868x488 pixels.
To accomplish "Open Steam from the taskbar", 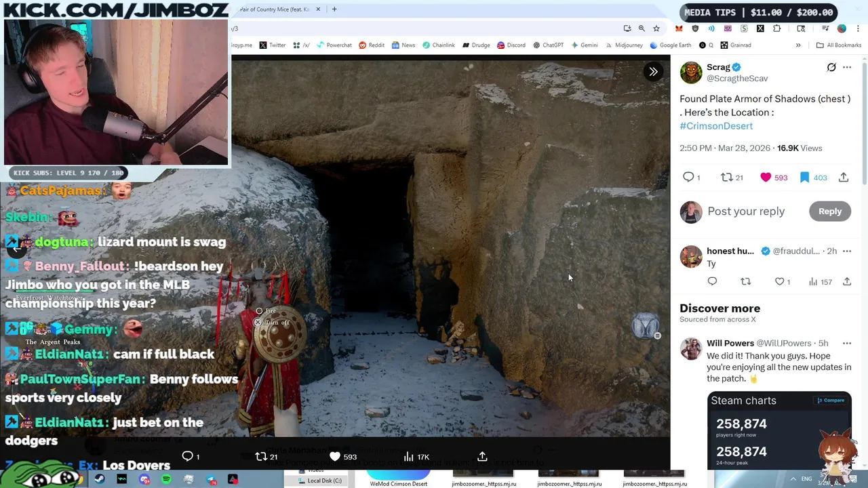I will (x=100, y=479).
